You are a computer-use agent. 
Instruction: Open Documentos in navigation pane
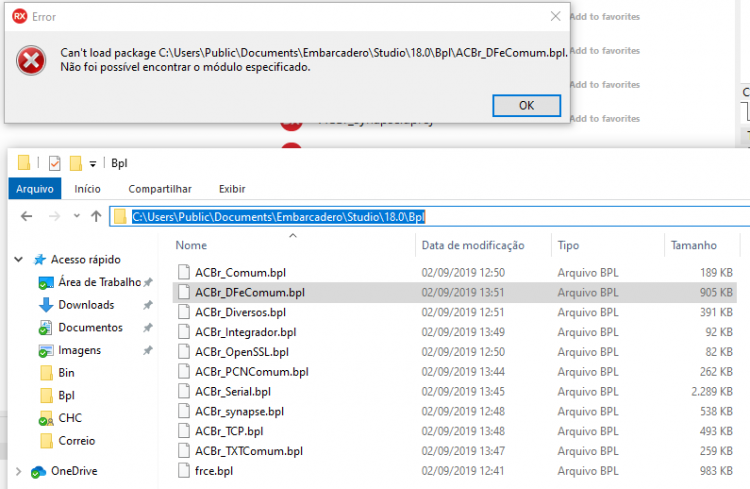(x=90, y=327)
